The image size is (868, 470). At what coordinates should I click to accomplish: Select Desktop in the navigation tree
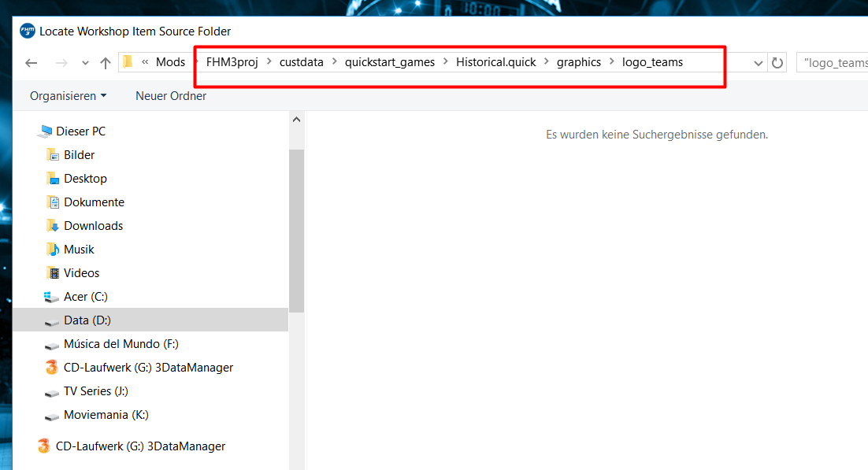[85, 179]
